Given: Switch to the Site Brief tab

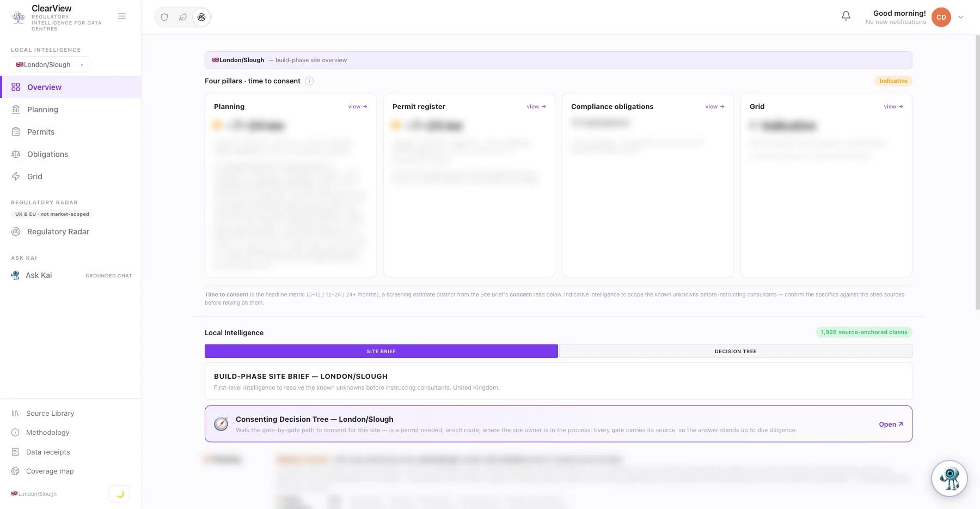Looking at the screenshot, I should tap(381, 352).
